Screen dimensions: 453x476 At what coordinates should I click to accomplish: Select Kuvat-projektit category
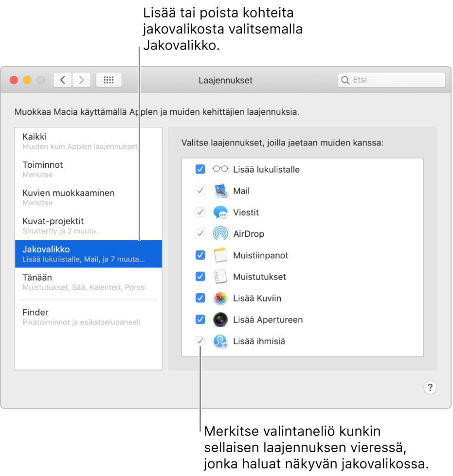click(89, 226)
